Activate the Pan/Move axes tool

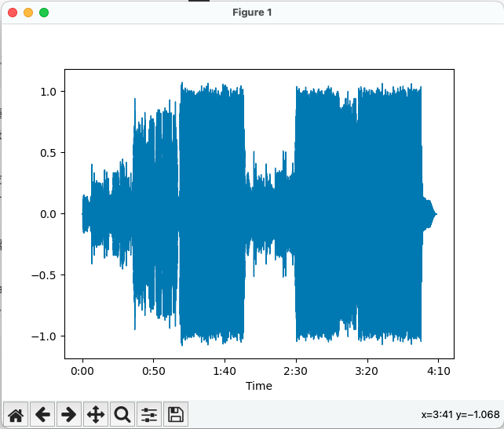point(96,415)
